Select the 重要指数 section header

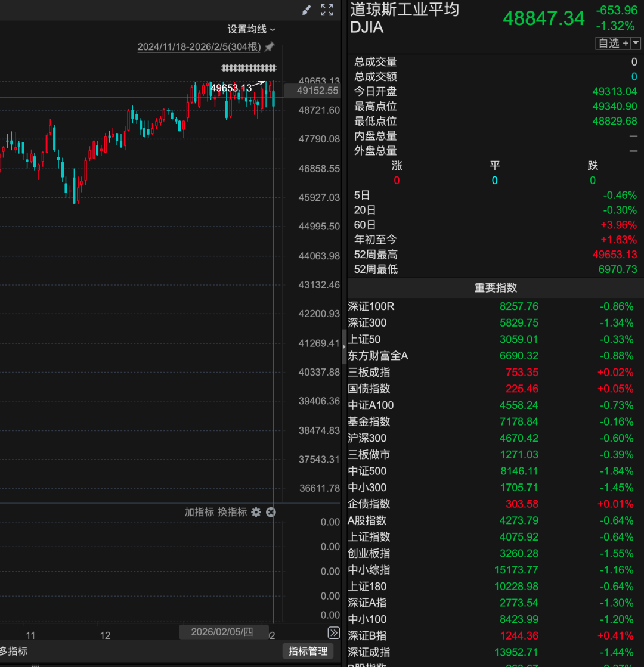click(496, 288)
